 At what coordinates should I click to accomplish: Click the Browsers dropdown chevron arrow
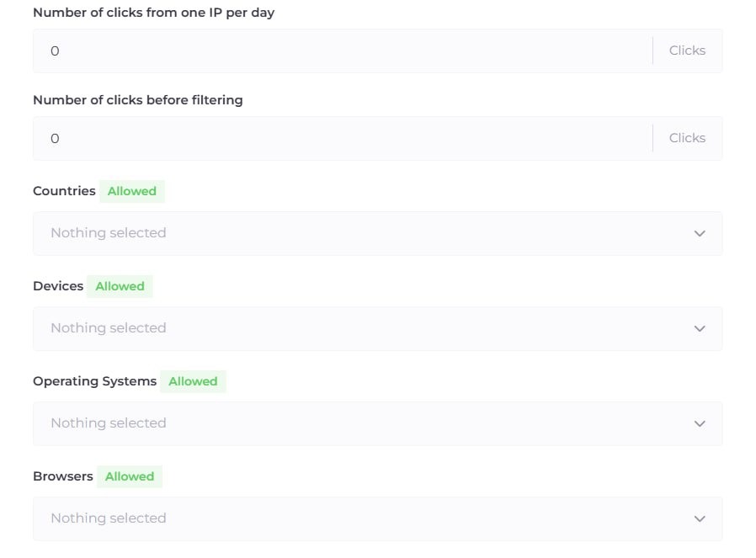(x=700, y=518)
